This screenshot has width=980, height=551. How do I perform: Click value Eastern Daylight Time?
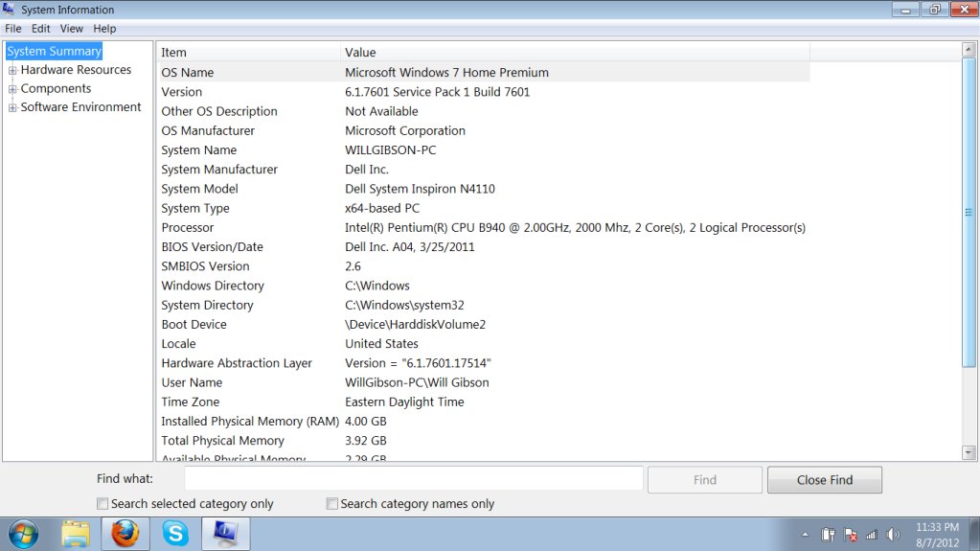pos(404,402)
